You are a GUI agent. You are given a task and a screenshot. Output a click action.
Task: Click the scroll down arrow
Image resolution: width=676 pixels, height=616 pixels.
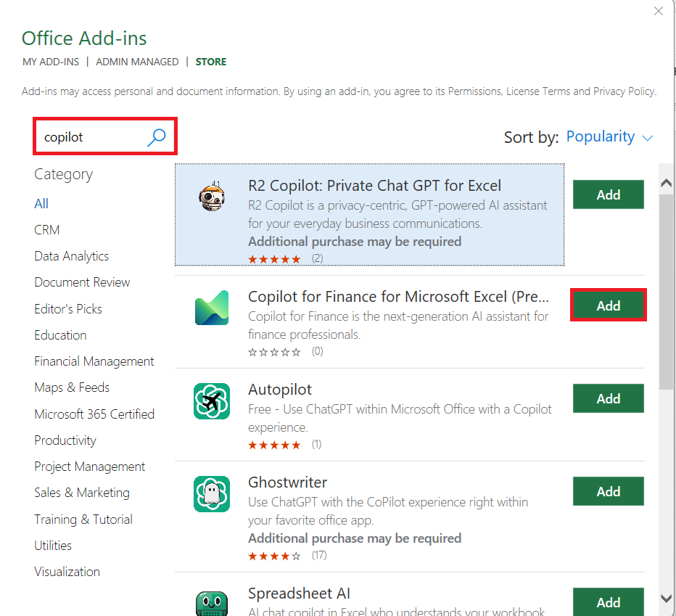(666, 599)
